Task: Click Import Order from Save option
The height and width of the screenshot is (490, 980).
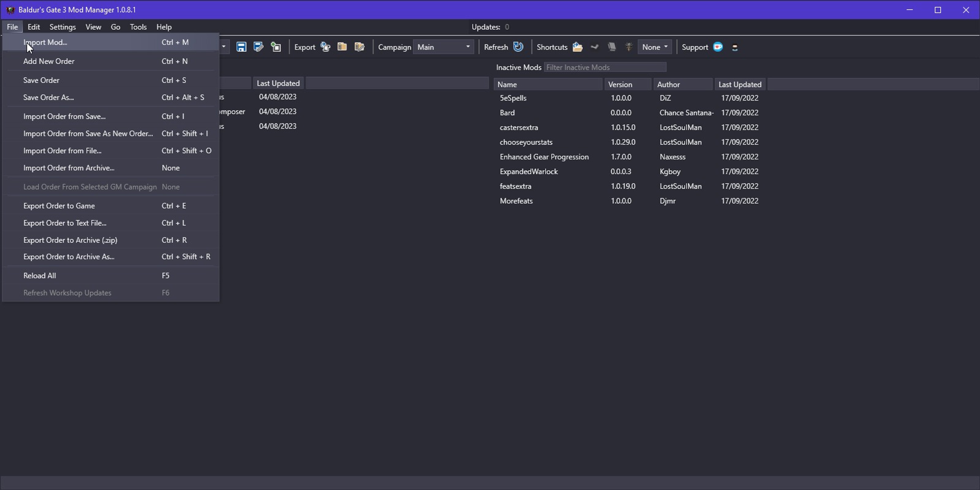Action: click(64, 116)
